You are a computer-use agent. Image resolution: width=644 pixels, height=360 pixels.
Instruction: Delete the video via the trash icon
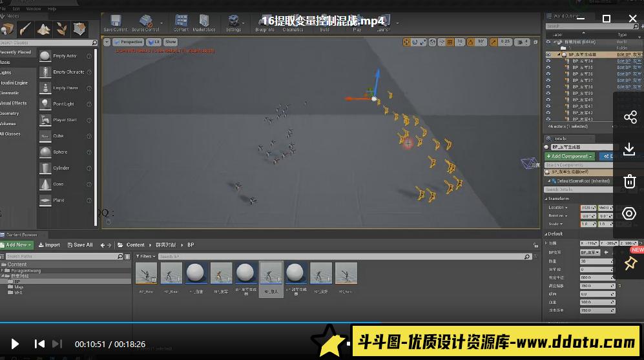click(x=630, y=181)
